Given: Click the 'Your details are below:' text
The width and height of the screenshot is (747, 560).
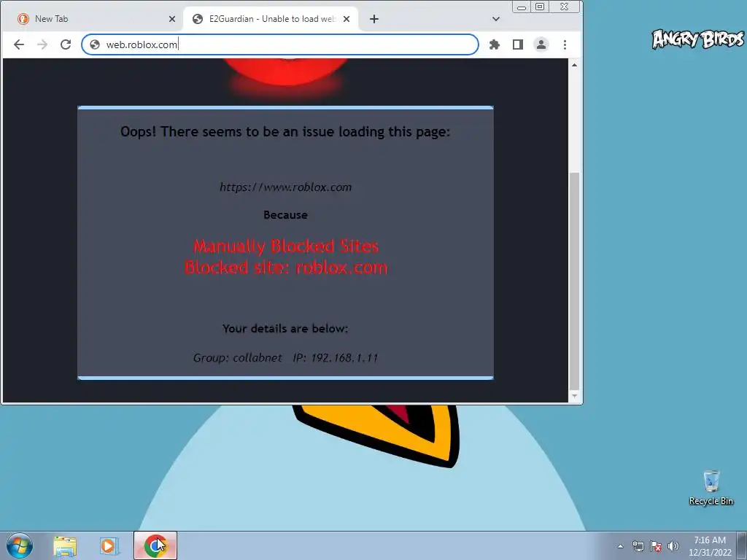Looking at the screenshot, I should coord(285,329).
